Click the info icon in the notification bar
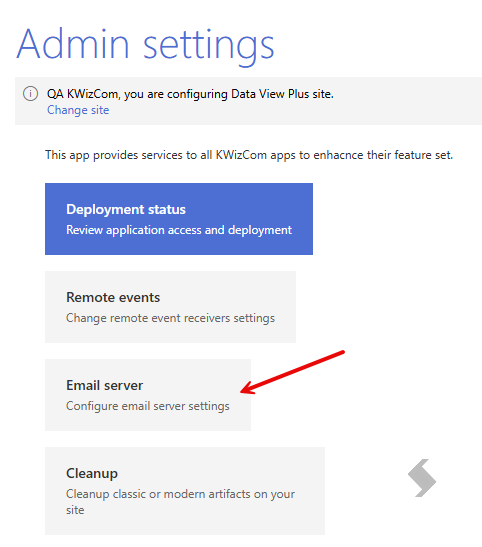Screen dimensions: 482x547 coord(30,93)
